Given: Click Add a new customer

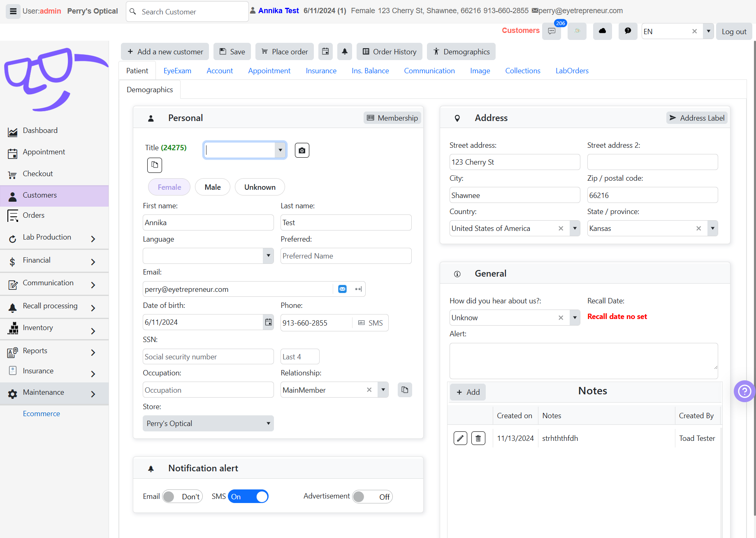Looking at the screenshot, I should pyautogui.click(x=165, y=51).
